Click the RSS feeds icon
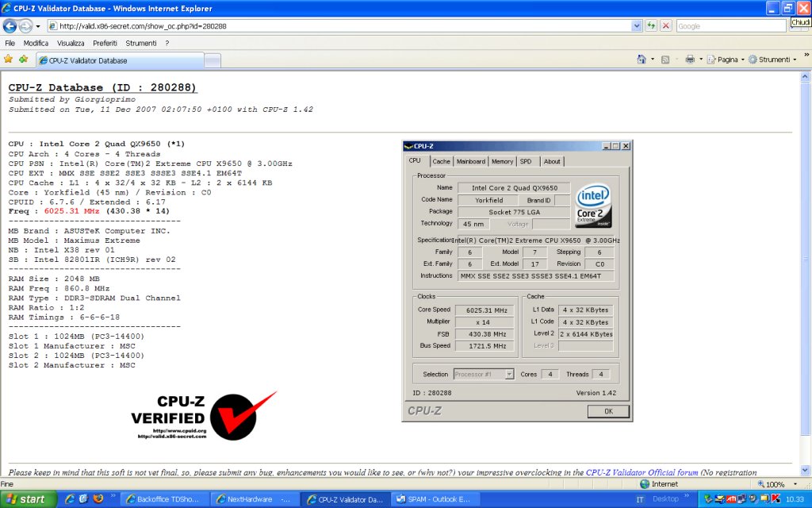The image size is (812, 508). tap(665, 60)
